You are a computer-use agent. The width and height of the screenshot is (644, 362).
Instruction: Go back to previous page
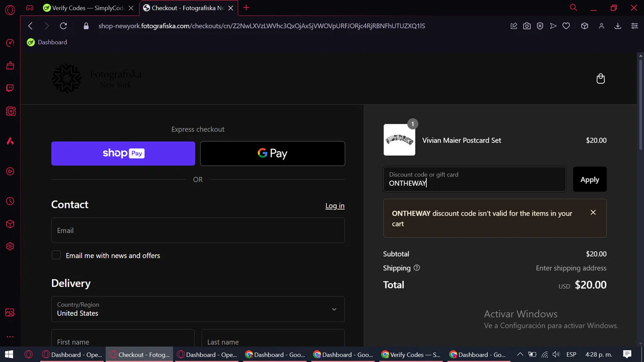[30, 26]
